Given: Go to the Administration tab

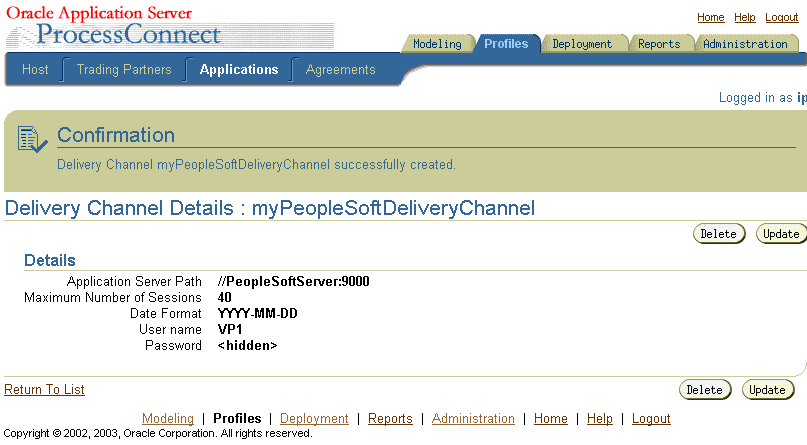Looking at the screenshot, I should point(745,44).
